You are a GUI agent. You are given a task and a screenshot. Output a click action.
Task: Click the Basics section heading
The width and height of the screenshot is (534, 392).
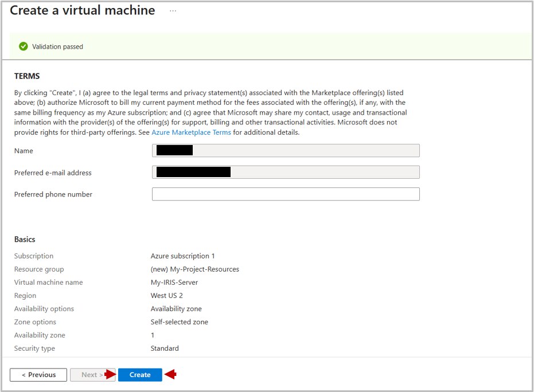(26, 239)
